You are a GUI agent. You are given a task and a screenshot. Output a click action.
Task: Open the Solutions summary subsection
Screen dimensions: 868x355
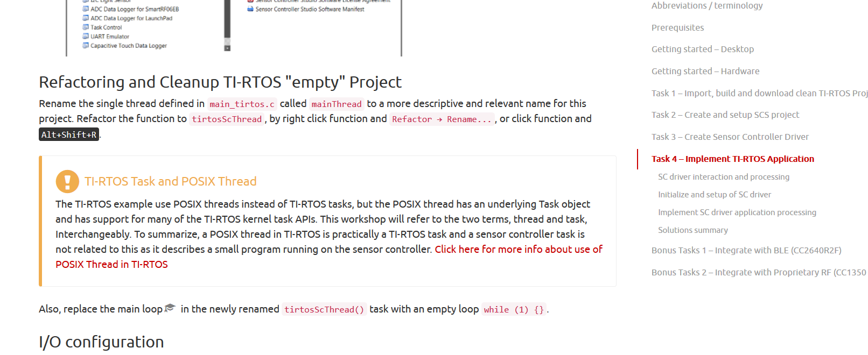(x=693, y=230)
